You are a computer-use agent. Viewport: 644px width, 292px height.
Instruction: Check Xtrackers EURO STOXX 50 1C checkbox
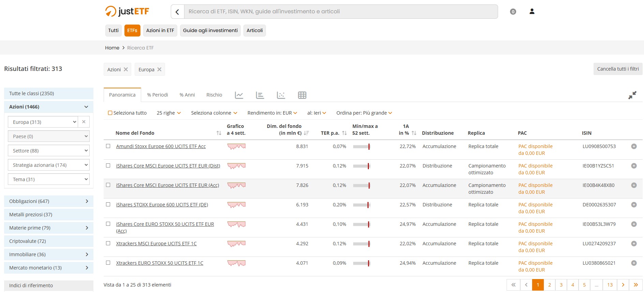click(108, 263)
